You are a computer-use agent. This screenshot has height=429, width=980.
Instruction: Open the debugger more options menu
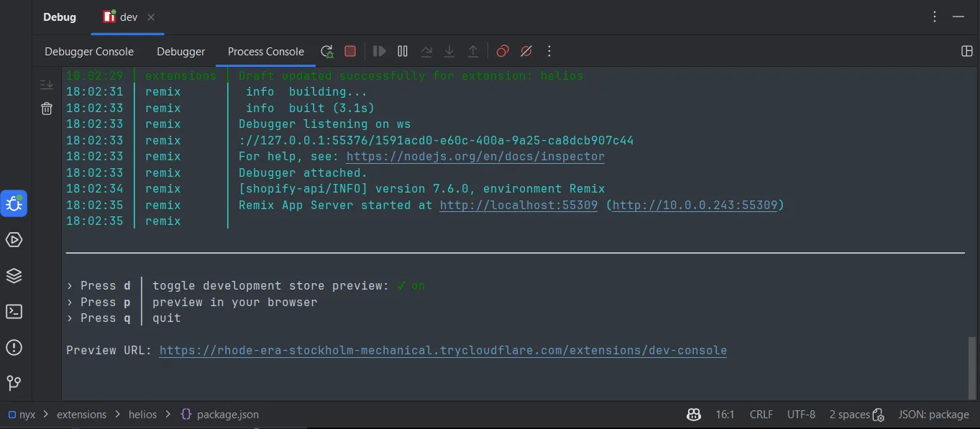549,51
